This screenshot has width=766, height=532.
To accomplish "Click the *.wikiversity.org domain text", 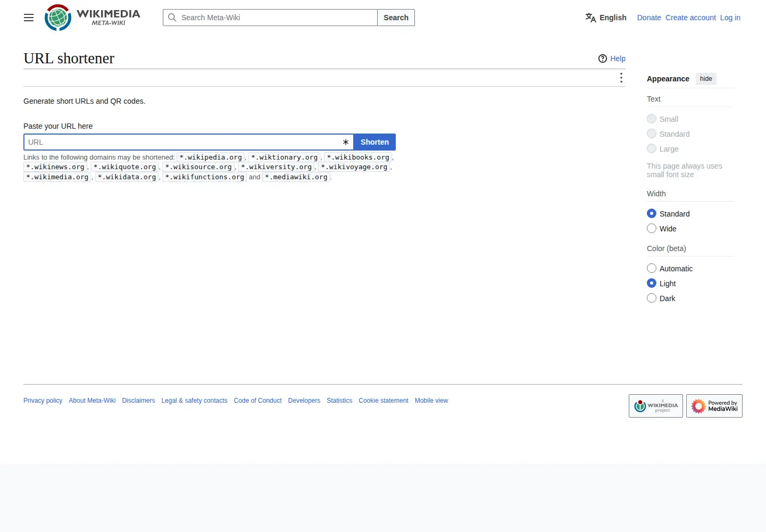I will pos(277,167).
